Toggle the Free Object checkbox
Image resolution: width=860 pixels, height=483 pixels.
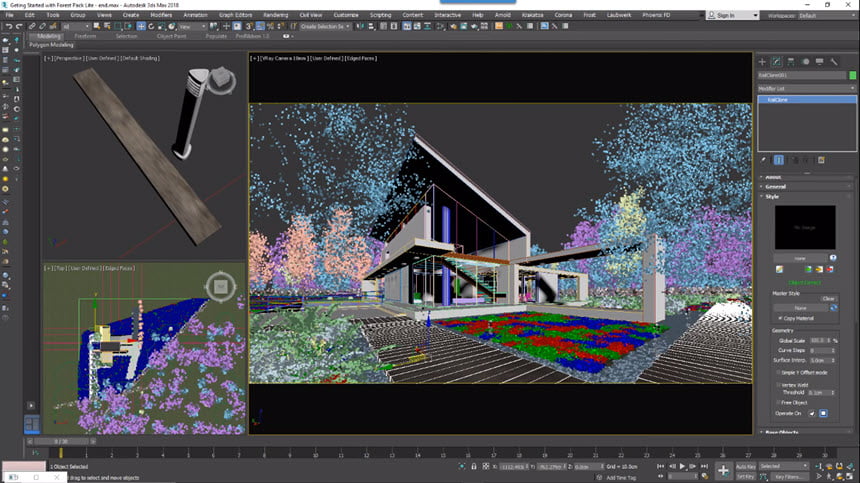click(778, 402)
